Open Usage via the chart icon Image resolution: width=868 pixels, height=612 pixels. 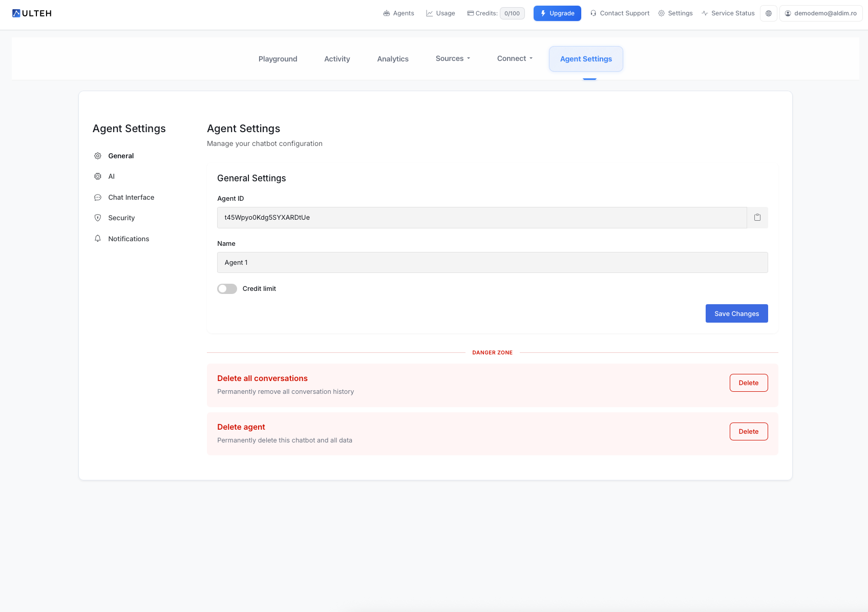[429, 13]
